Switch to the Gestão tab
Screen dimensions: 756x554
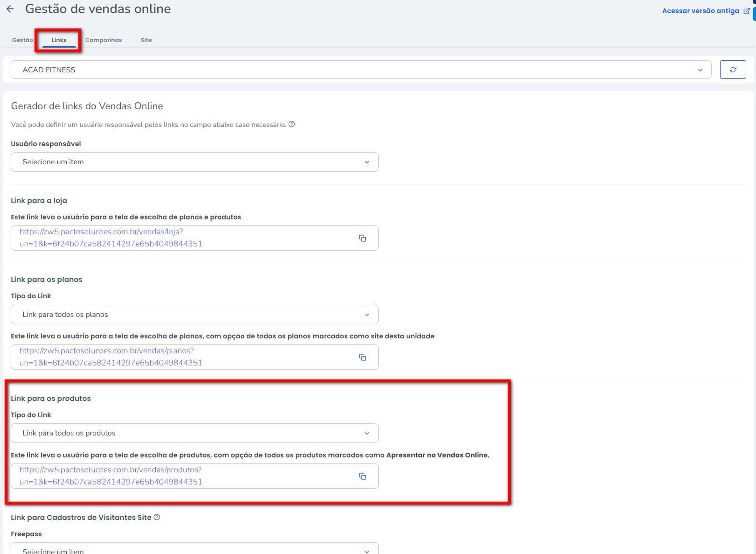pyautogui.click(x=22, y=40)
